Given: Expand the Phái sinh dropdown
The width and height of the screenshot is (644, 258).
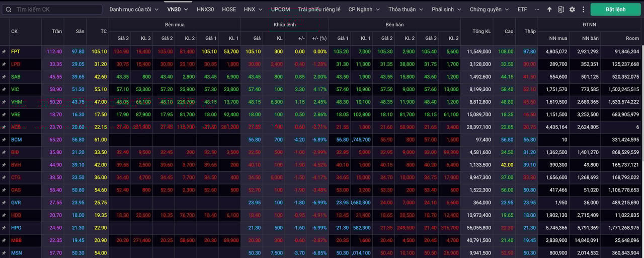Looking at the screenshot, I should pyautogui.click(x=446, y=10).
